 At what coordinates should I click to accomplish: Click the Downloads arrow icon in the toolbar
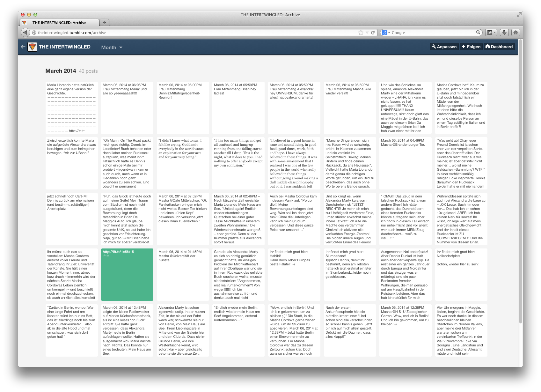click(504, 32)
